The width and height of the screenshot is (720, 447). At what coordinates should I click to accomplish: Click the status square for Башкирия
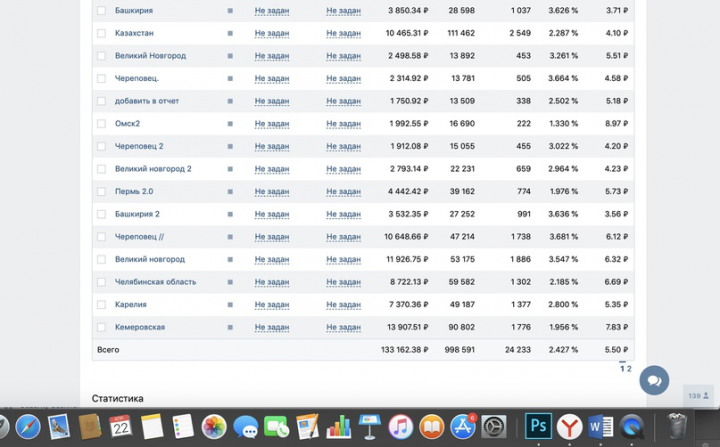(x=230, y=10)
